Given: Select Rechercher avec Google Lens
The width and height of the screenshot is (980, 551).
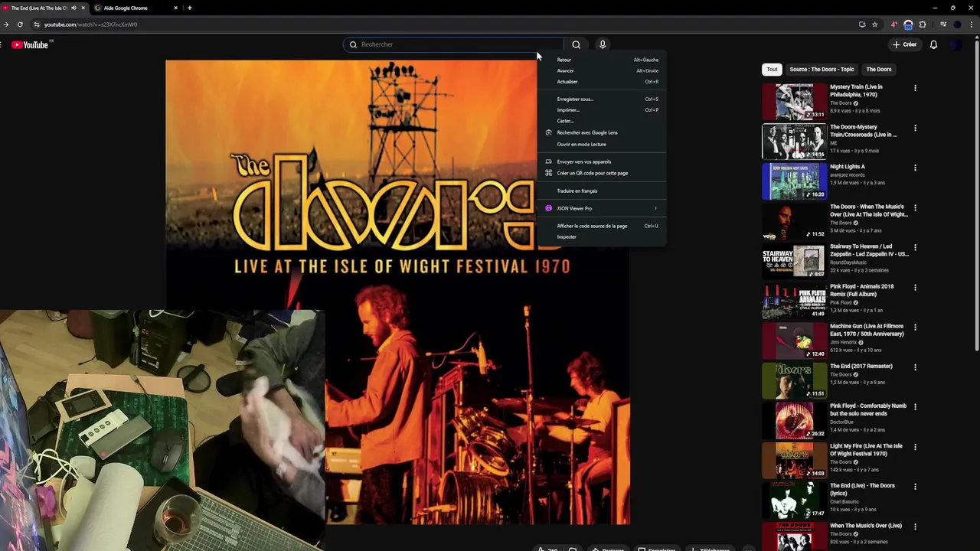Looking at the screenshot, I should tap(602, 132).
